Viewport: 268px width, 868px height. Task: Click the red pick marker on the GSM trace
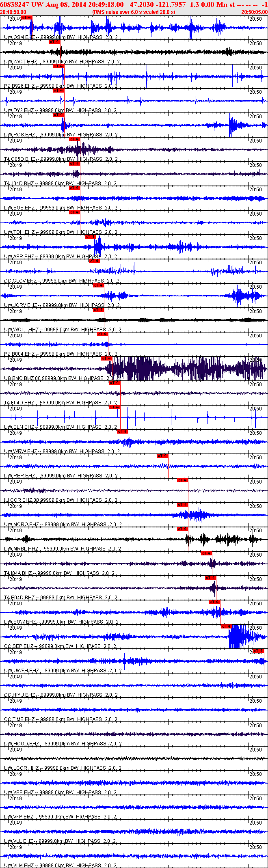(x=26, y=17)
